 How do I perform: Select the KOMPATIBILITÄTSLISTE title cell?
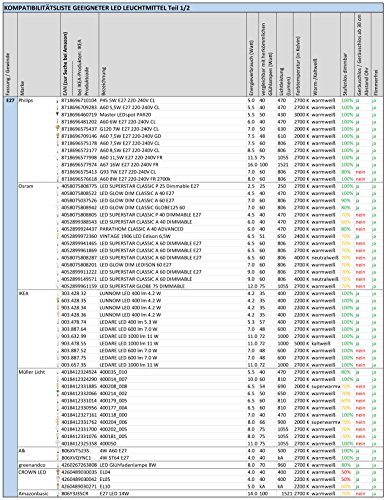point(193,8)
